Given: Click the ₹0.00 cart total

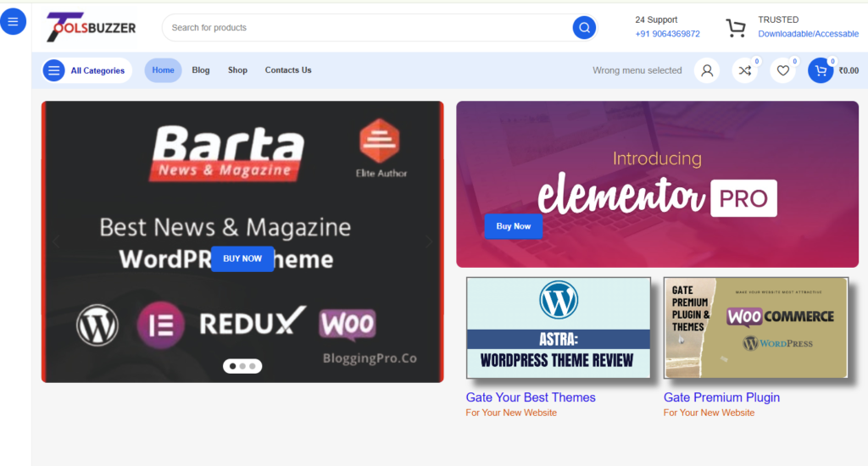Looking at the screenshot, I should tap(849, 71).
